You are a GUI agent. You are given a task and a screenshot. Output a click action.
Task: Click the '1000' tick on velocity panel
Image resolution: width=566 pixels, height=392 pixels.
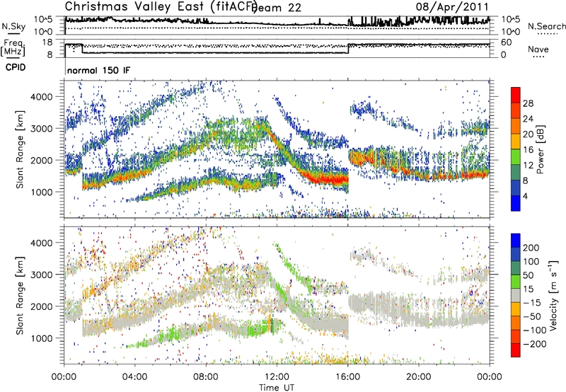tap(41, 338)
